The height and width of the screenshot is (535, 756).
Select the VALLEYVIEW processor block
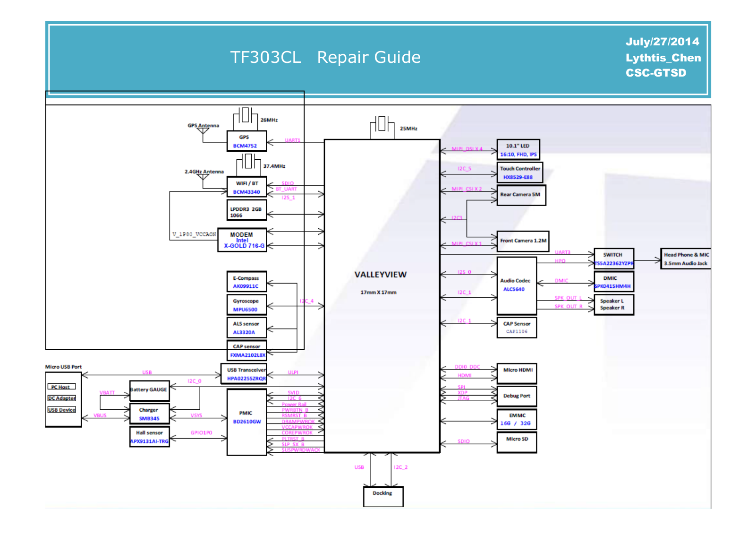[x=382, y=296]
